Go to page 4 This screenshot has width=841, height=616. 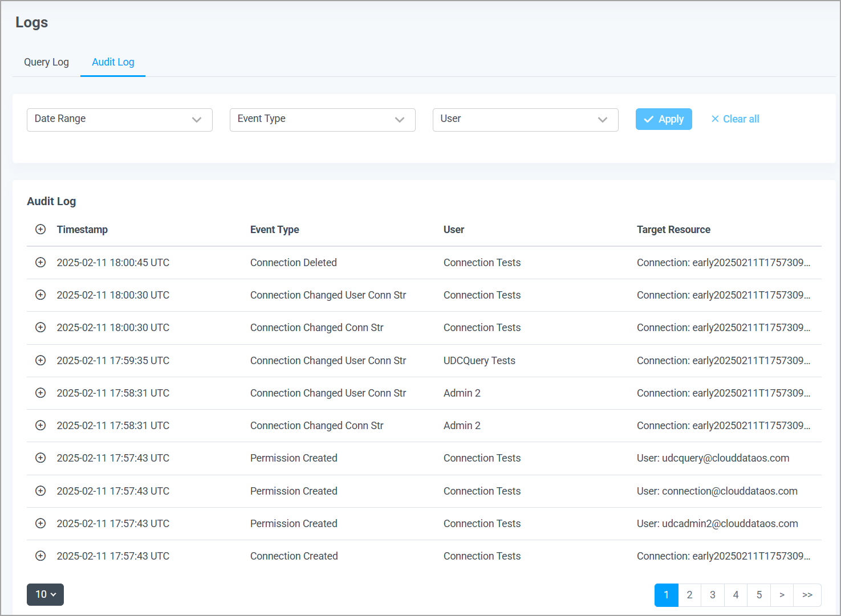(736, 595)
